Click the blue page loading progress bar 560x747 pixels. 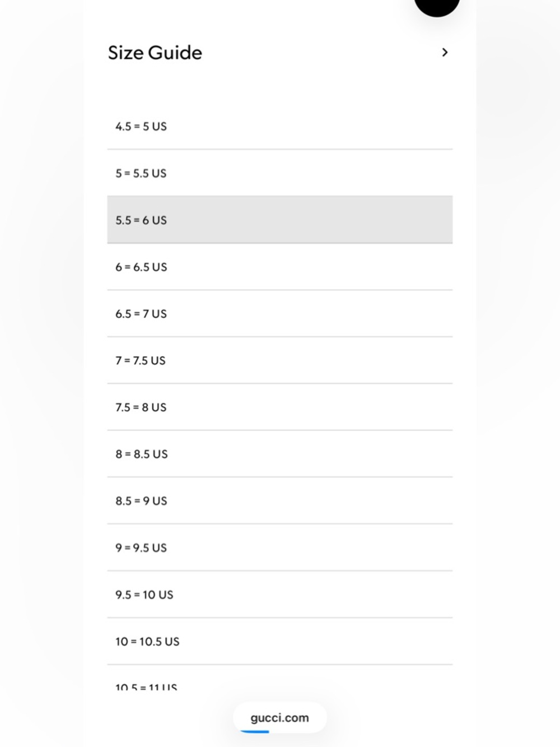click(255, 731)
